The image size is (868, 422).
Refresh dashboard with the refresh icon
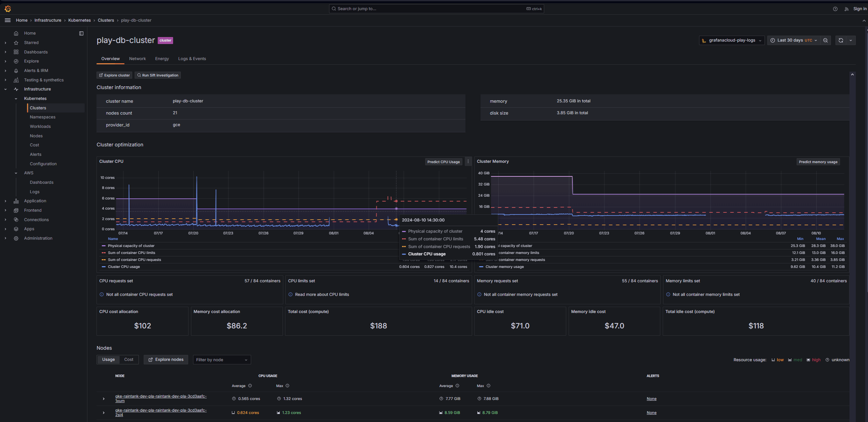(841, 41)
